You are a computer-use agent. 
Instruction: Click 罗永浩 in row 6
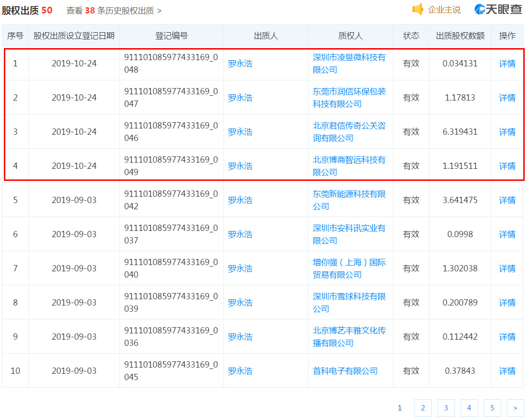point(240,234)
